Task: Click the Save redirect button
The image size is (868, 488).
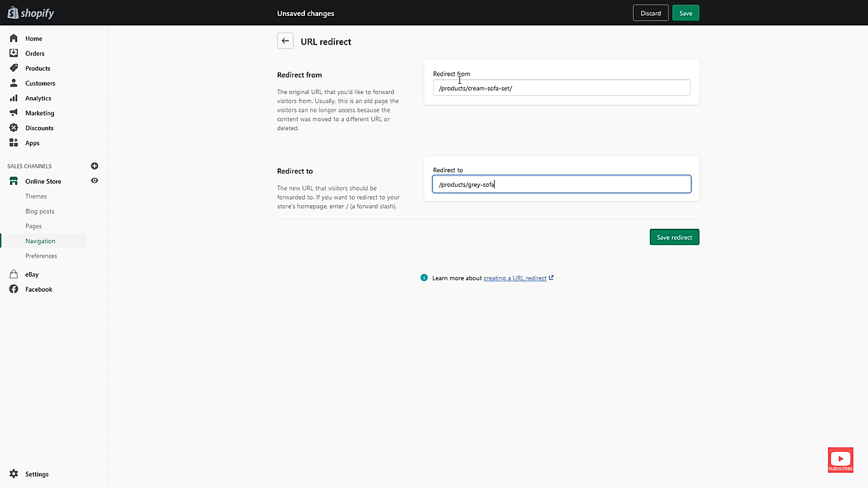Action: (674, 237)
